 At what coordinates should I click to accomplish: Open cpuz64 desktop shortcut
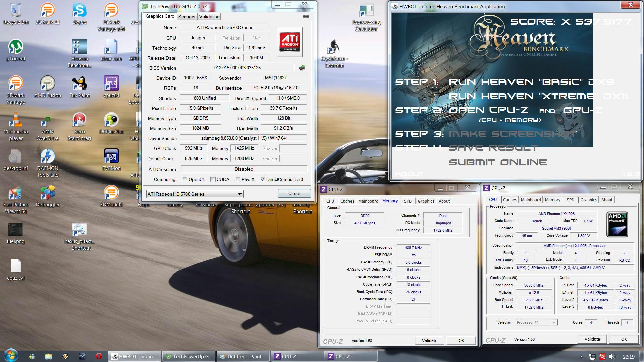111,86
